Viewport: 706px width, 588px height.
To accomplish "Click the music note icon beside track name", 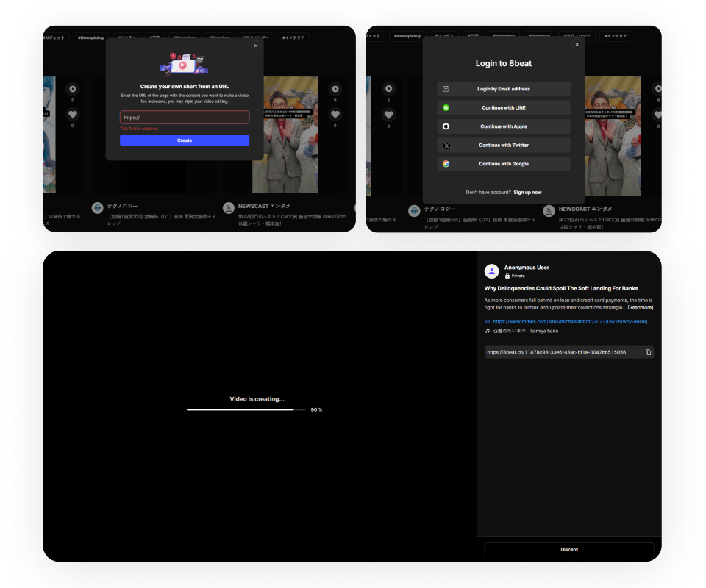I will point(488,331).
